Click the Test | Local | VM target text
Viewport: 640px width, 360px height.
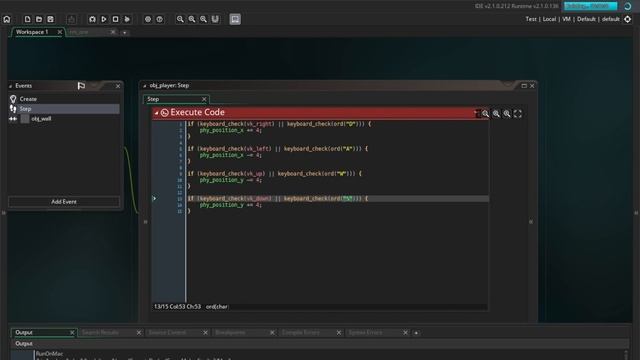pyautogui.click(x=572, y=19)
